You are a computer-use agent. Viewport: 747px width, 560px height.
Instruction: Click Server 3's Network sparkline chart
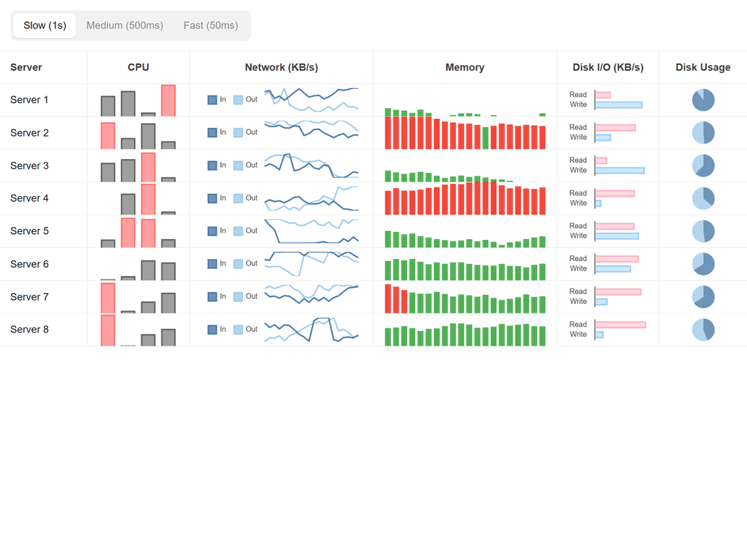(311, 166)
